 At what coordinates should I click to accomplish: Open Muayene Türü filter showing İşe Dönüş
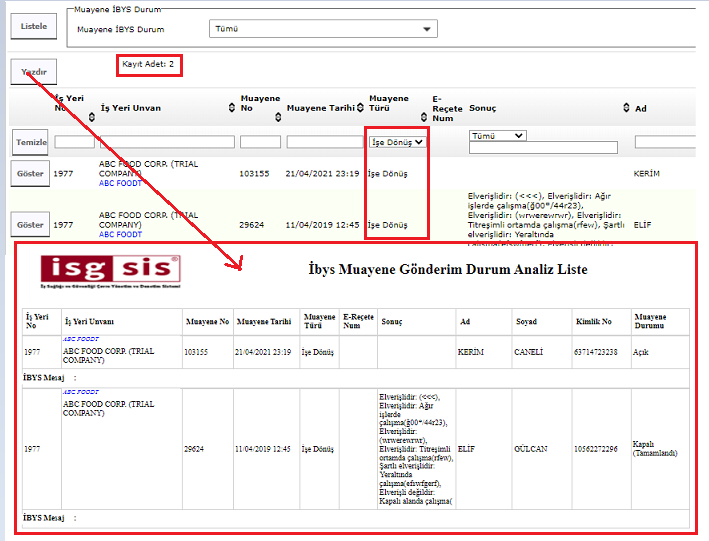397,142
